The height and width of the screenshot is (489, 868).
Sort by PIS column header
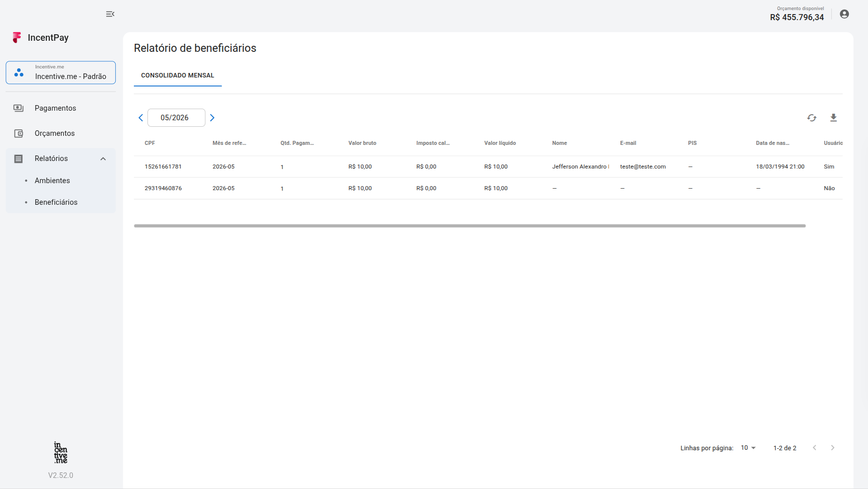pos(692,143)
